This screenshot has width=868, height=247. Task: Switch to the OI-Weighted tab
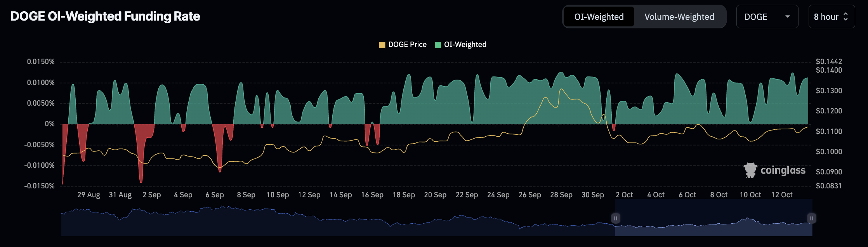pyautogui.click(x=599, y=17)
